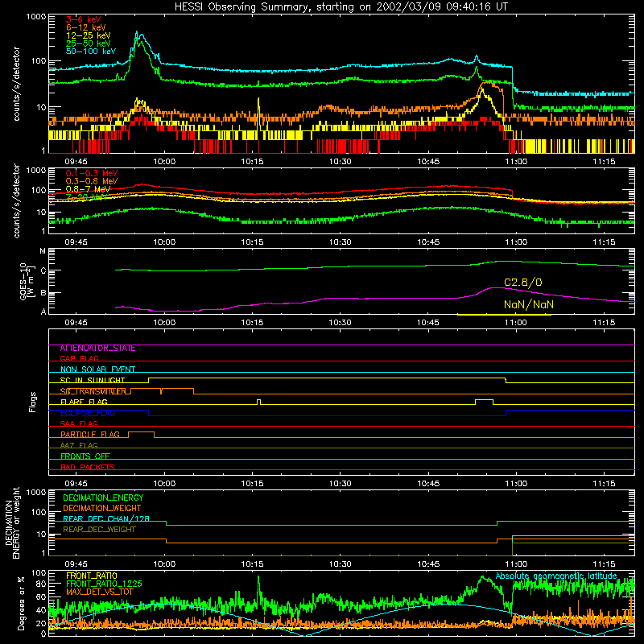Click the 11:00 tick label under the GOES panel
The height and width of the screenshot is (644, 644).
coord(516,323)
